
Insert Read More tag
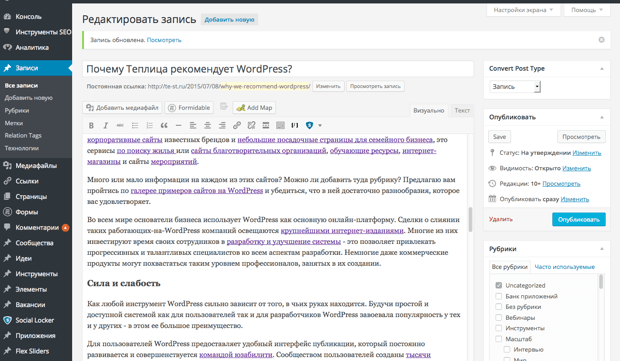click(266, 125)
